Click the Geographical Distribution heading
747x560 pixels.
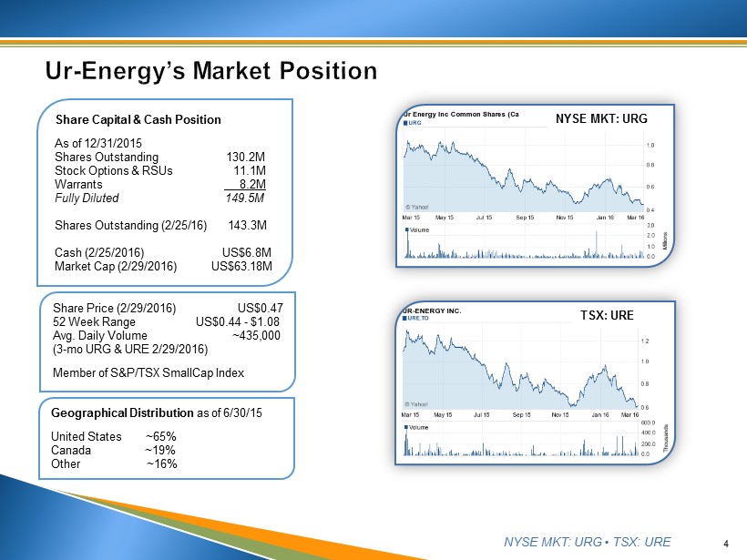tap(156, 412)
